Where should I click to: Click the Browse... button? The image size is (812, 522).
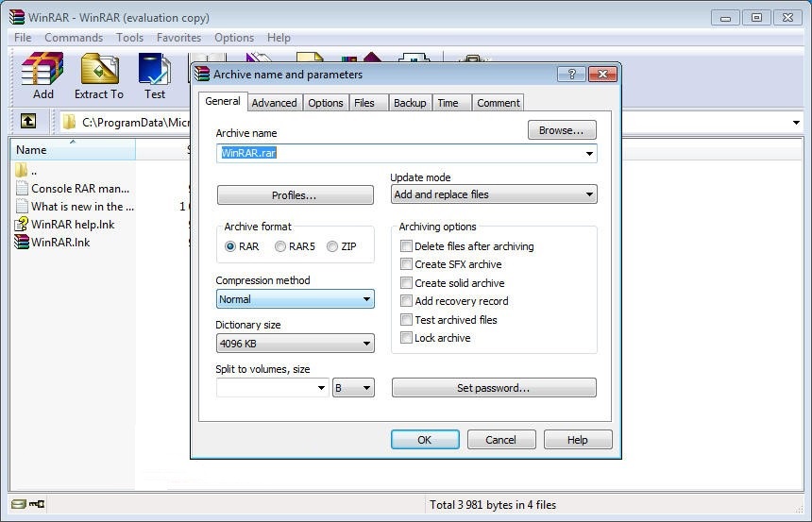562,130
